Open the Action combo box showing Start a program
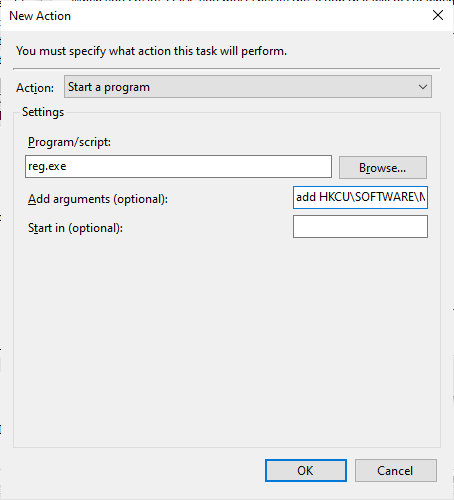Image resolution: width=454 pixels, height=500 pixels. [248, 87]
